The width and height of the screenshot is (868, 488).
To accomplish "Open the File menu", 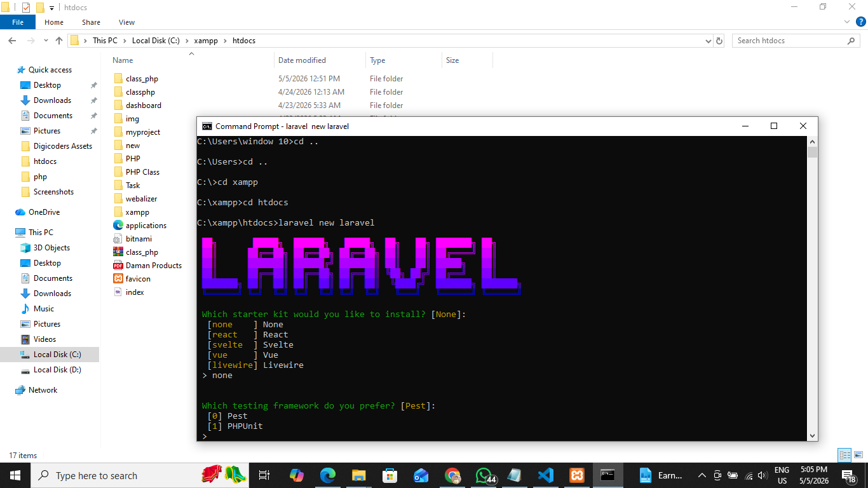I will [x=18, y=22].
